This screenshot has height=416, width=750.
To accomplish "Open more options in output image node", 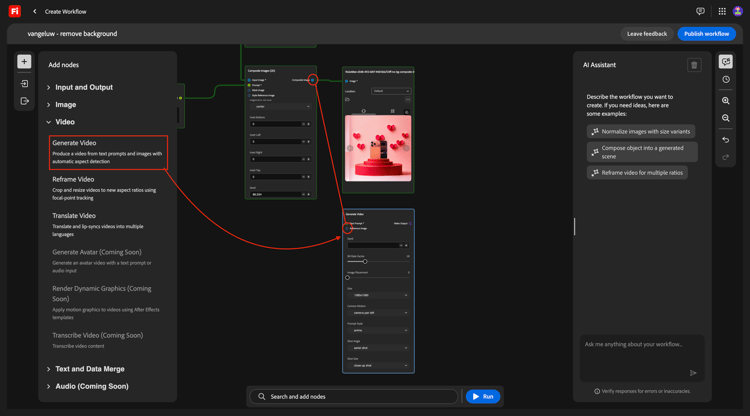I will [x=408, y=99].
